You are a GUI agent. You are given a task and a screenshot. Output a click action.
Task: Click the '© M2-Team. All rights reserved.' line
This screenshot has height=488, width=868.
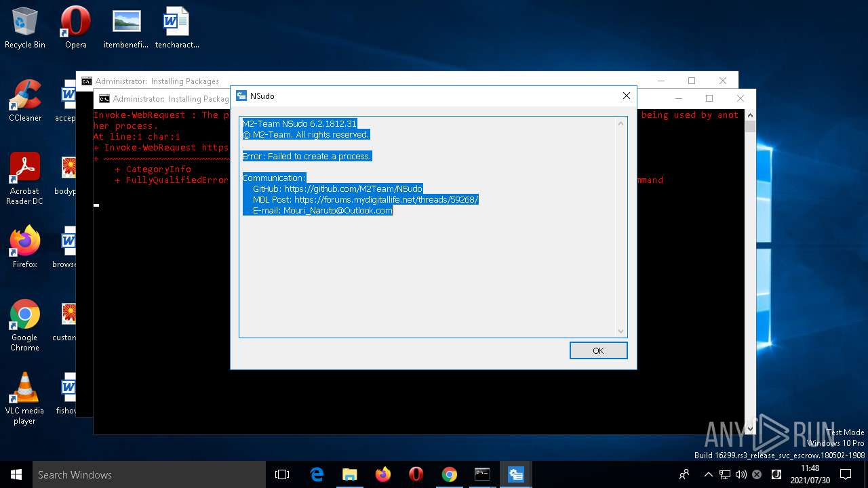[x=305, y=134]
